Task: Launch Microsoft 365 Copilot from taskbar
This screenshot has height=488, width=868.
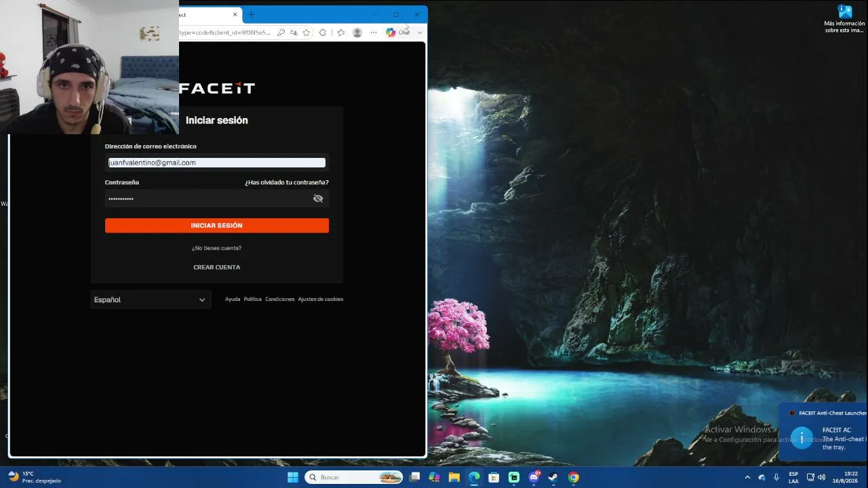Action: click(435, 477)
